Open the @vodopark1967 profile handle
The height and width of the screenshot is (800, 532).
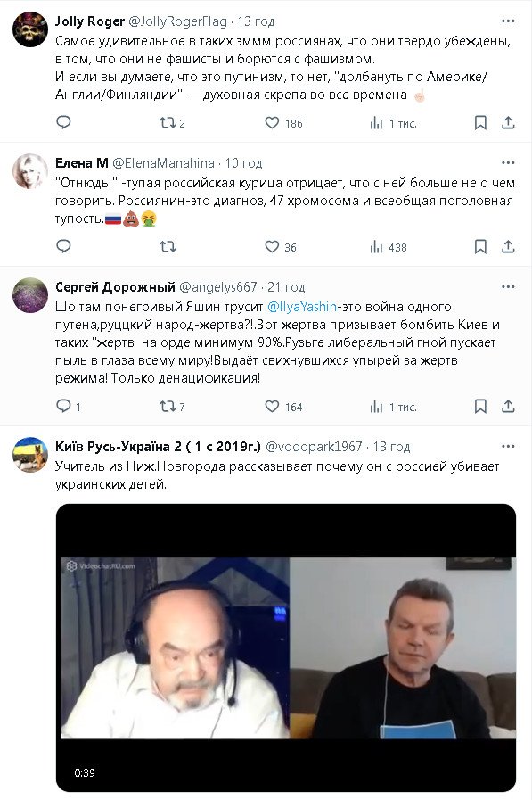click(314, 447)
